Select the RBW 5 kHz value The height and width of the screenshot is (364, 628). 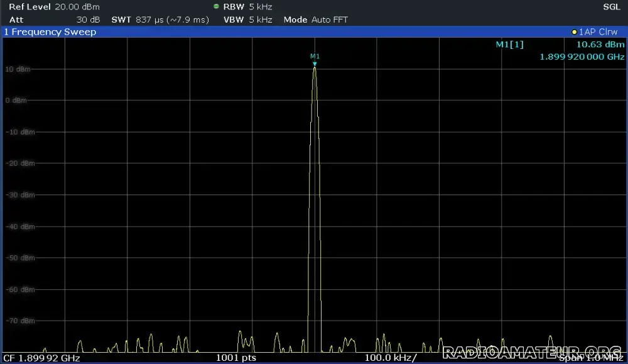click(247, 7)
